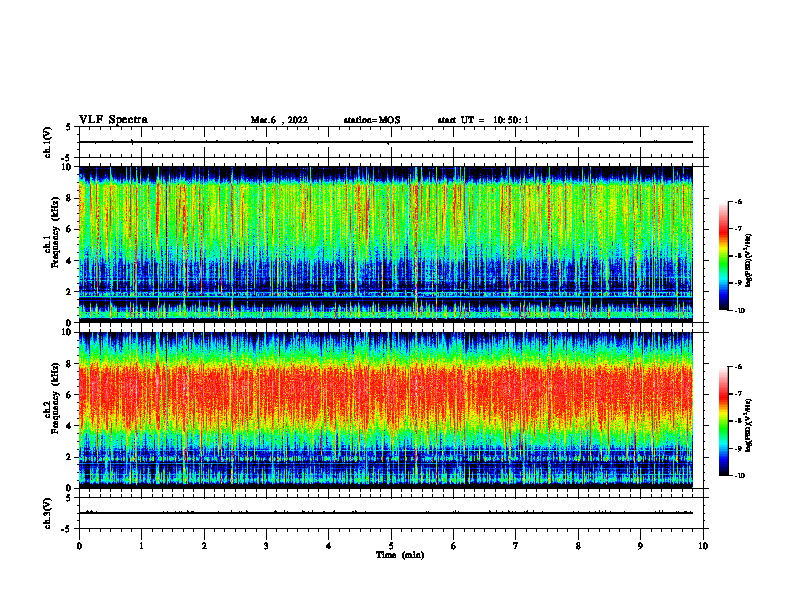This screenshot has height=612, width=792.
Task: Click the "start UT = 10:50: 1" text
Action: [x=483, y=120]
